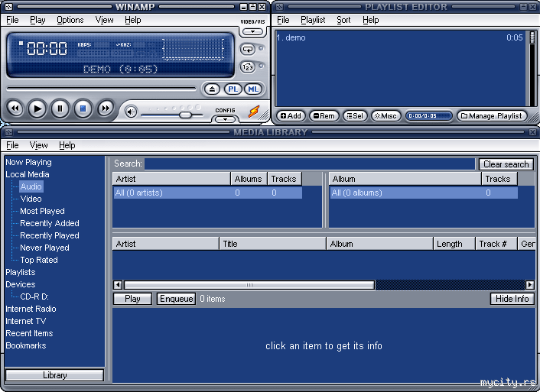Click the Rem button in Playlist Editor
Image resolution: width=540 pixels, height=392 pixels.
pos(324,116)
